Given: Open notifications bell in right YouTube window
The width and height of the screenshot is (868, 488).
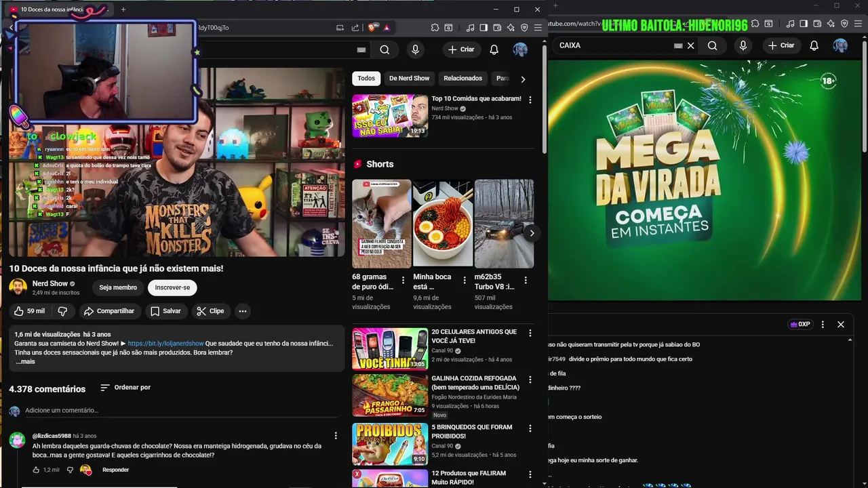Looking at the screenshot, I should pyautogui.click(x=814, y=45).
